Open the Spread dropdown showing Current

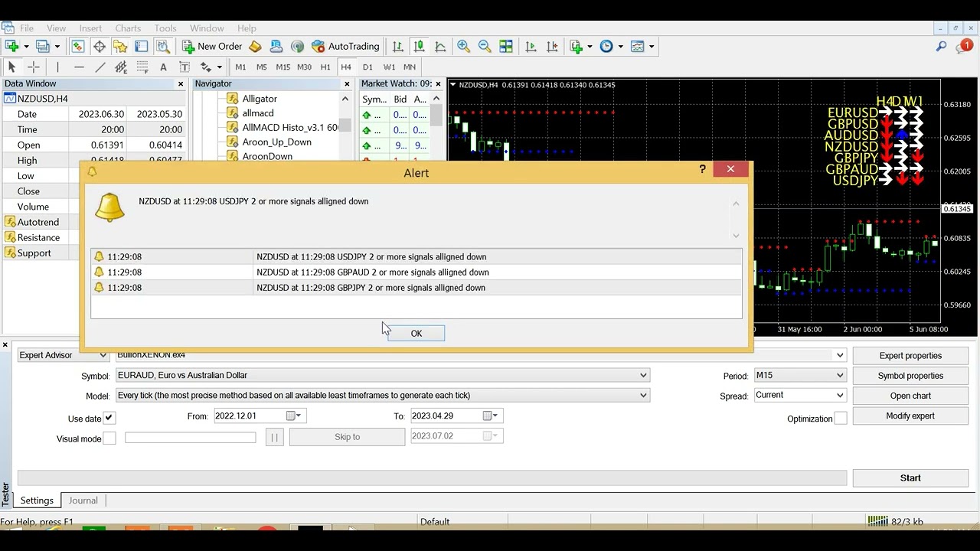click(799, 395)
